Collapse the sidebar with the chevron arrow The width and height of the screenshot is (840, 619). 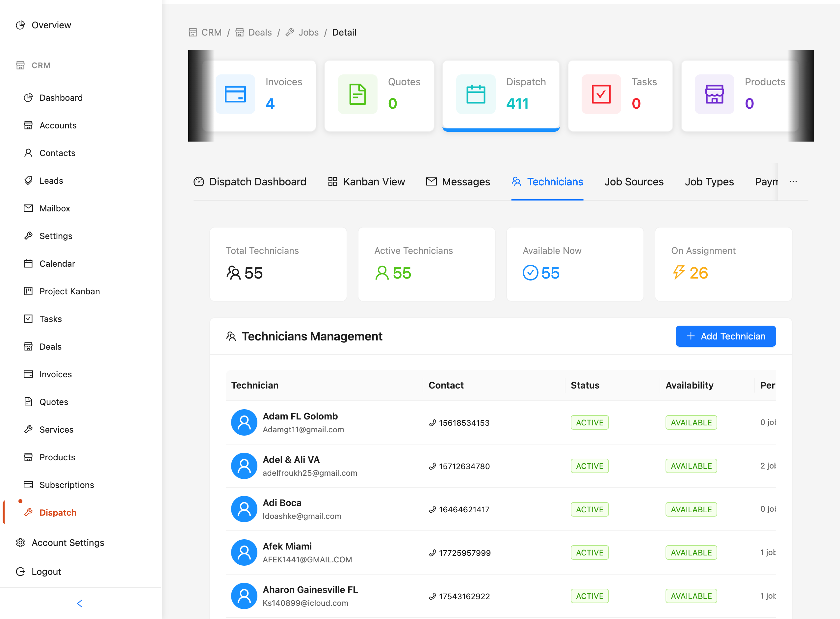[x=79, y=603]
